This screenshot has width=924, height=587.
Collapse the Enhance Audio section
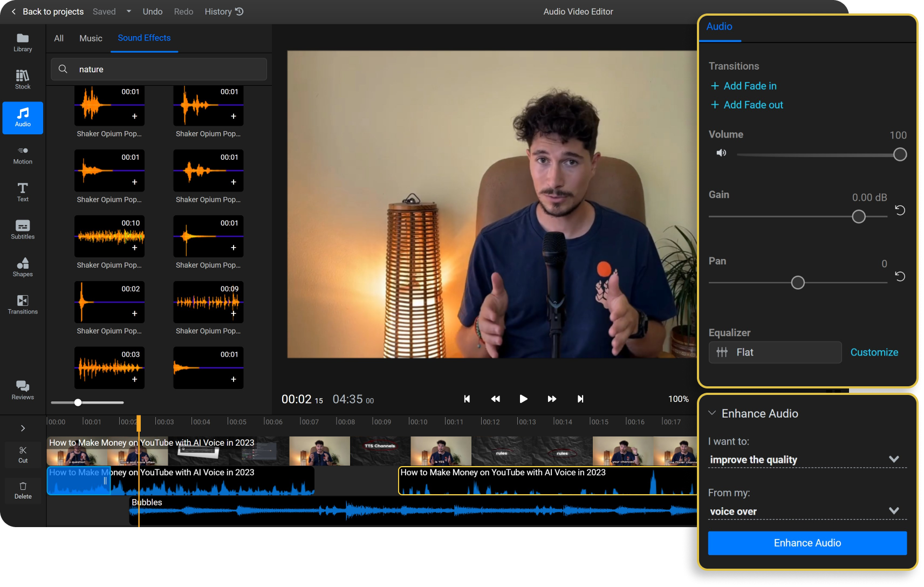(712, 413)
